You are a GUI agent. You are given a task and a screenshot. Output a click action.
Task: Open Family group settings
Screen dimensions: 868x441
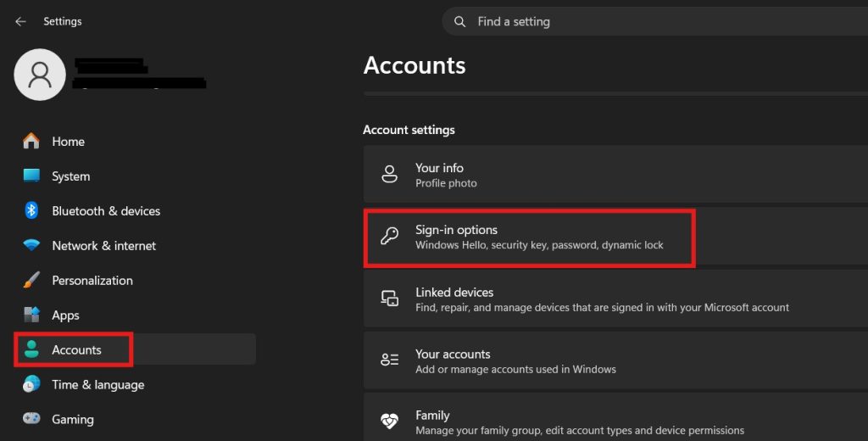[615, 417]
